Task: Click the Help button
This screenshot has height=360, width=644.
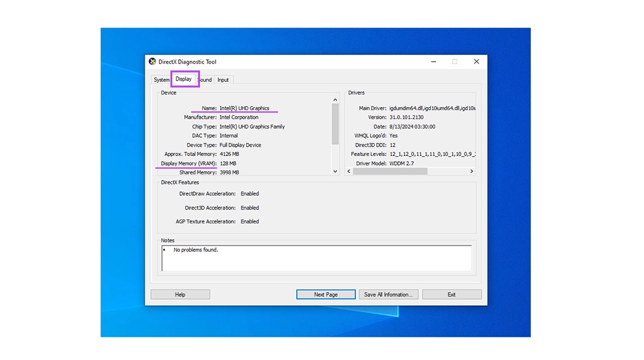Action: (x=180, y=295)
